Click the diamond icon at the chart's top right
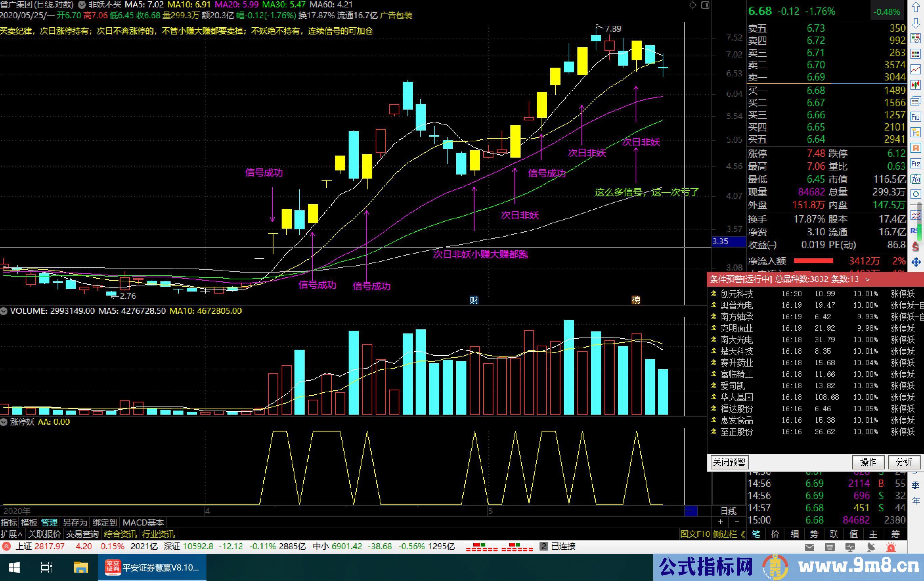924x581 pixels. [692, 5]
